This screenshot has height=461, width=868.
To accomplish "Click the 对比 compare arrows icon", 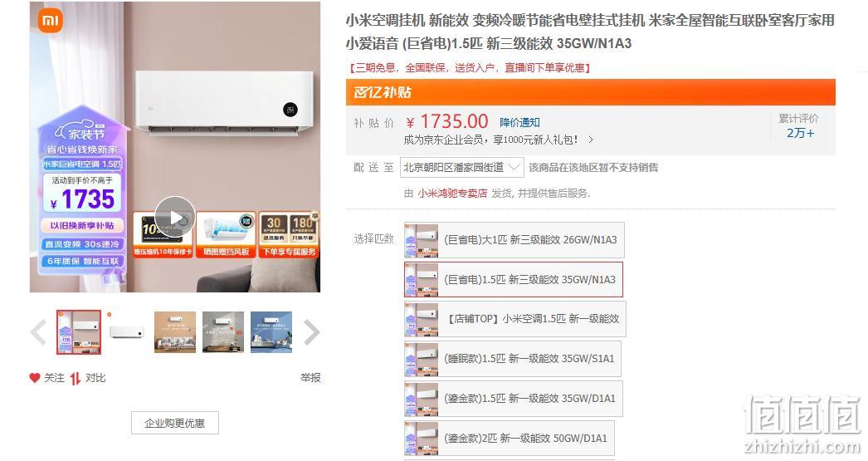I will 76,378.
